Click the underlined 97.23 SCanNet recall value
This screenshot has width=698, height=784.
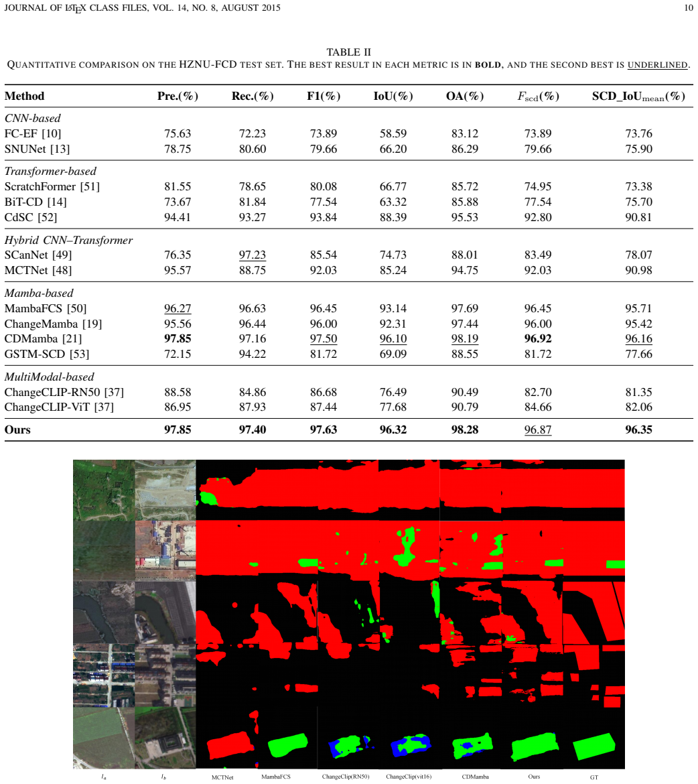[253, 255]
